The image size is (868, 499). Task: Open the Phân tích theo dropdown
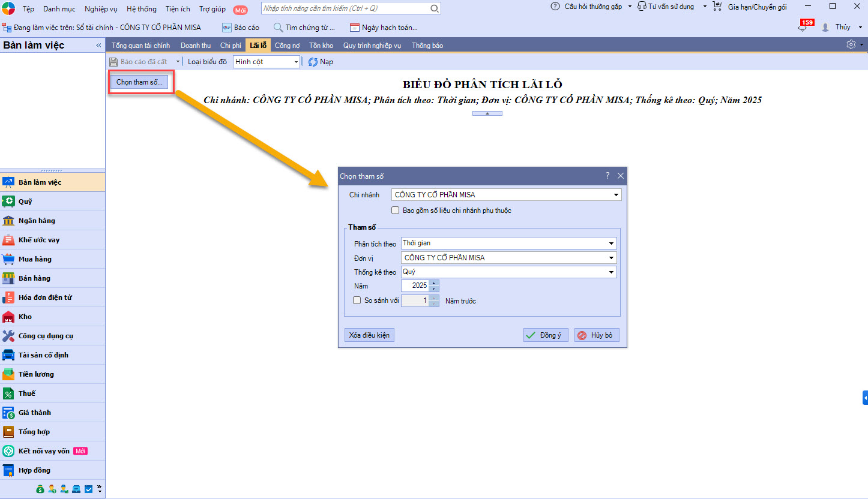(611, 244)
